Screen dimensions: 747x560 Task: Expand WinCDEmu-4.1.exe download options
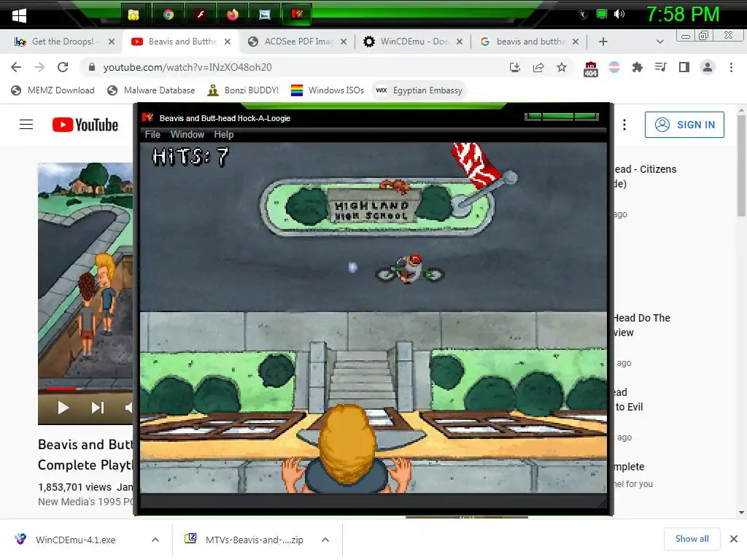point(155,540)
